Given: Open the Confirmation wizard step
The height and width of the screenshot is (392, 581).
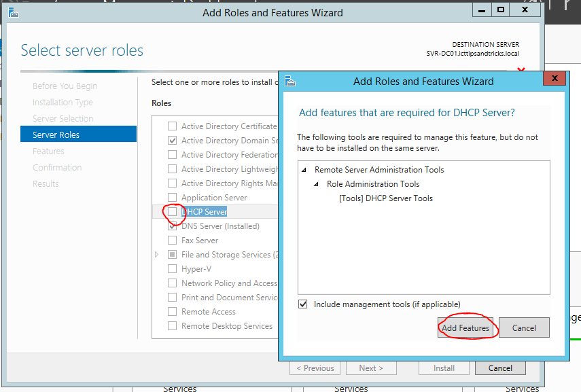Looking at the screenshot, I should point(57,168).
